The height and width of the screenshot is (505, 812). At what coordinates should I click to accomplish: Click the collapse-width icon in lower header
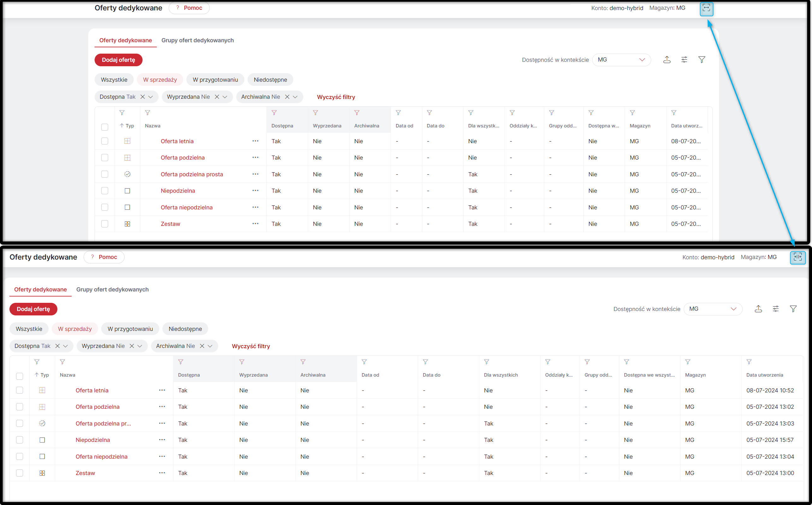(x=797, y=257)
